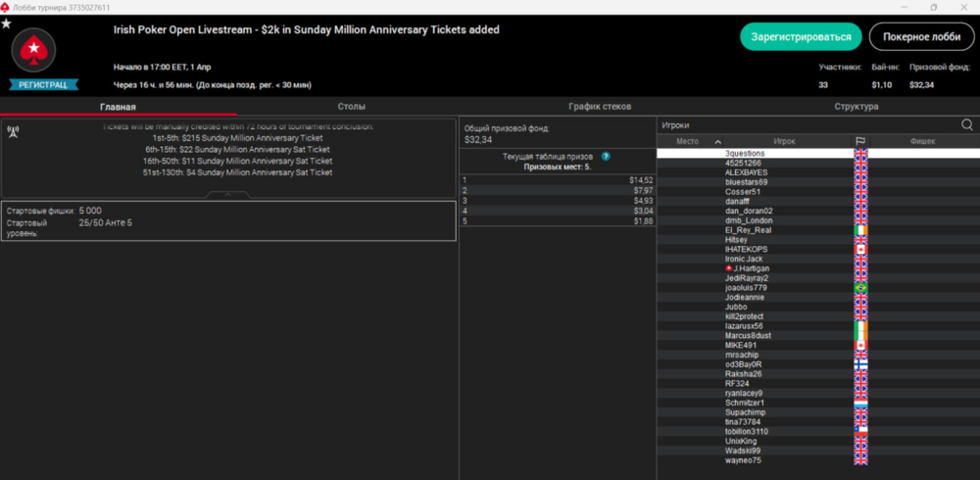This screenshot has width=980, height=480.
Task: Click the red badge beside J.Hartigan
Action: [x=728, y=268]
